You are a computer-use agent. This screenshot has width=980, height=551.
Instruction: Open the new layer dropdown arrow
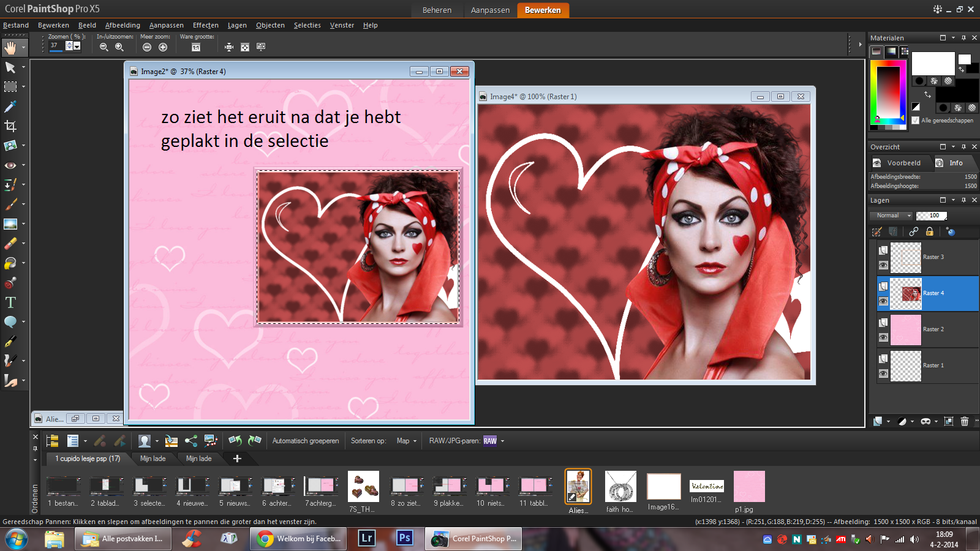click(888, 422)
